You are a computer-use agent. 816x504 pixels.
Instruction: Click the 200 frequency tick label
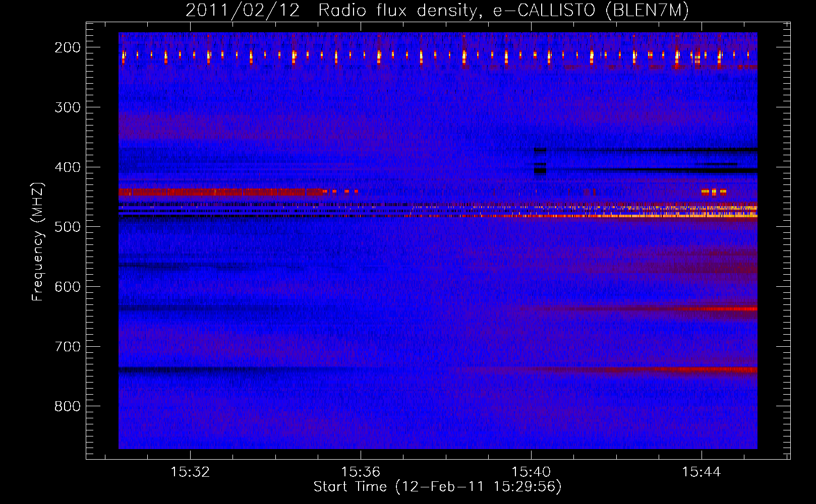68,47
